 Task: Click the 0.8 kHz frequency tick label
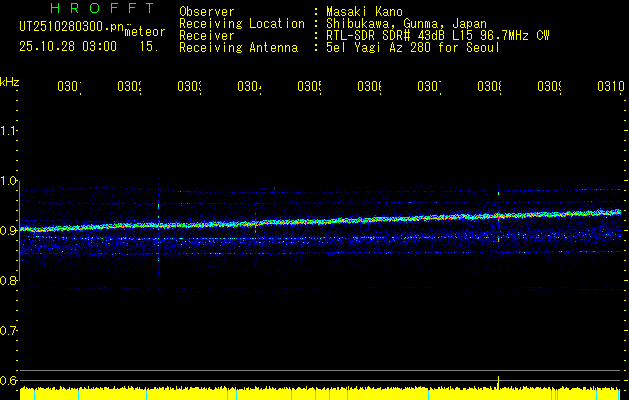point(9,281)
